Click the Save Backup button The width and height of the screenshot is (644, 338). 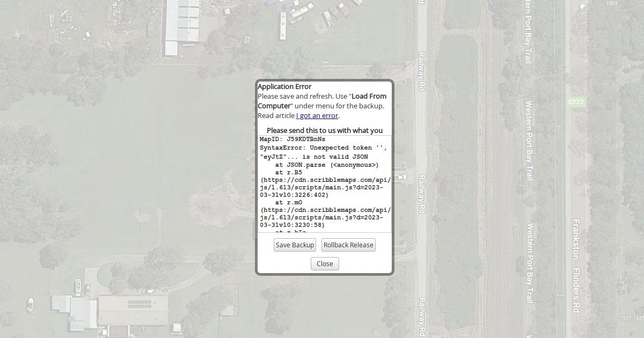point(295,245)
